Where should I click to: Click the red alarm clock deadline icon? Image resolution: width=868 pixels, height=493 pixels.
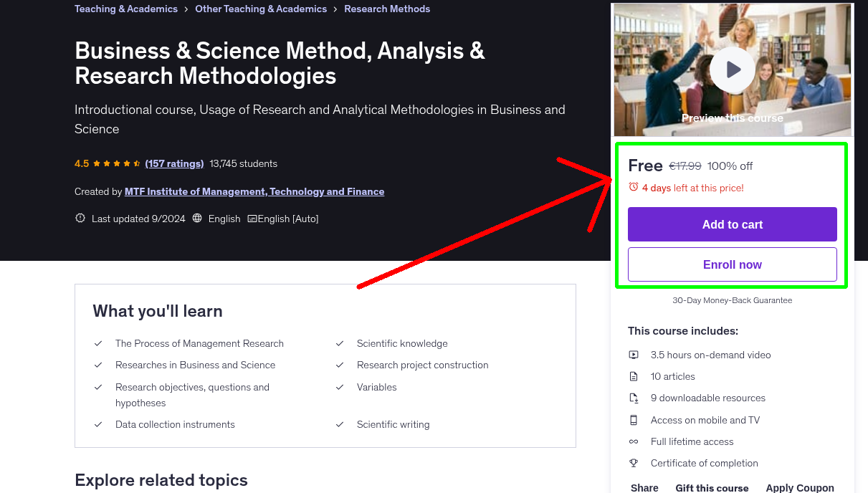(634, 186)
